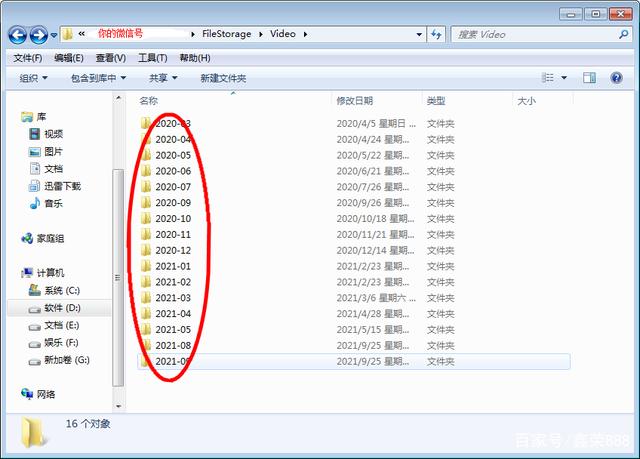Open the help question mark icon

pyautogui.click(x=615, y=78)
